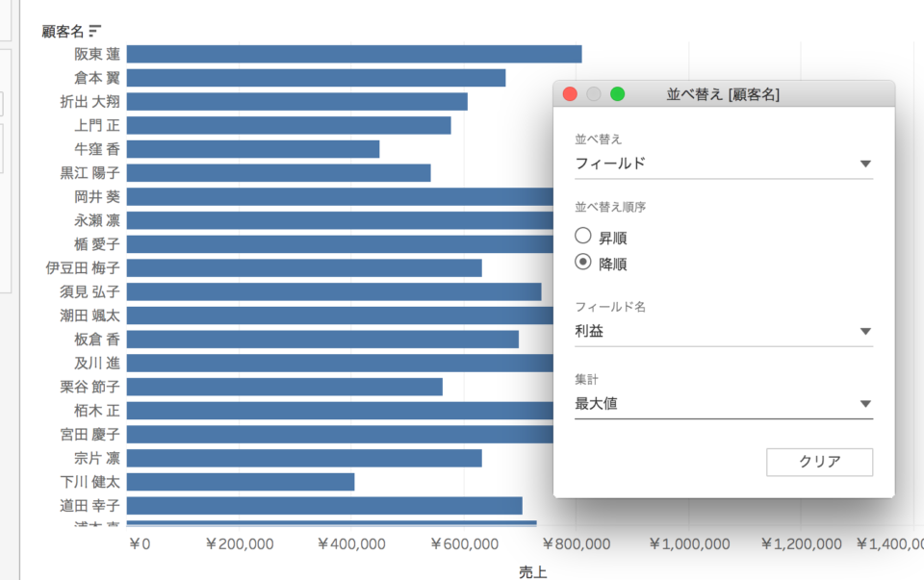Screen dimensions: 924x580
Task: Click the 顧客名 column header label
Action: click(61, 30)
